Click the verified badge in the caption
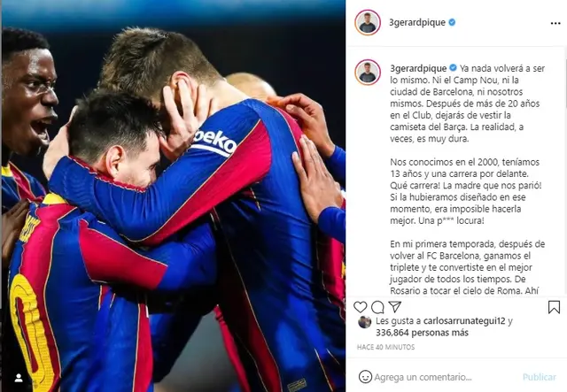 tap(453, 67)
